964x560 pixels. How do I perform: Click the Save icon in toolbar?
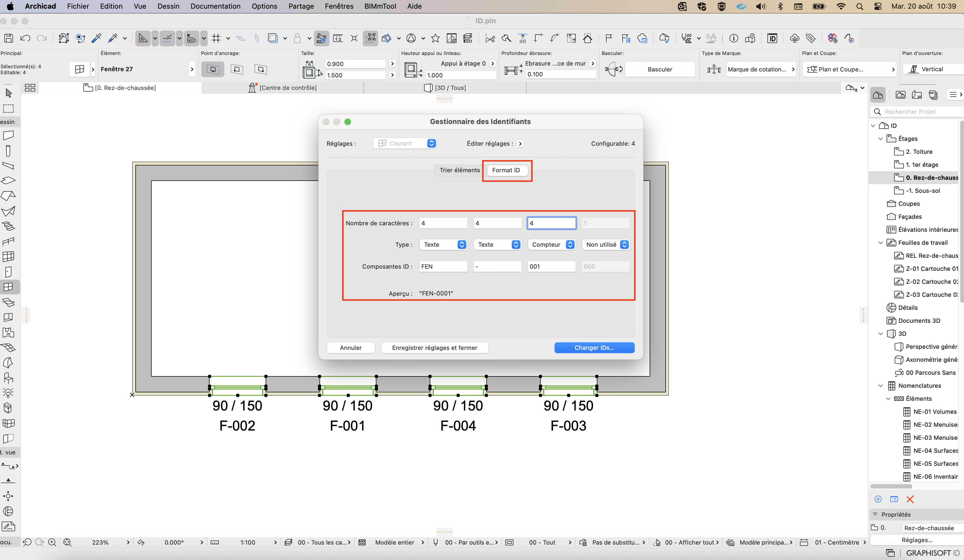[9, 38]
